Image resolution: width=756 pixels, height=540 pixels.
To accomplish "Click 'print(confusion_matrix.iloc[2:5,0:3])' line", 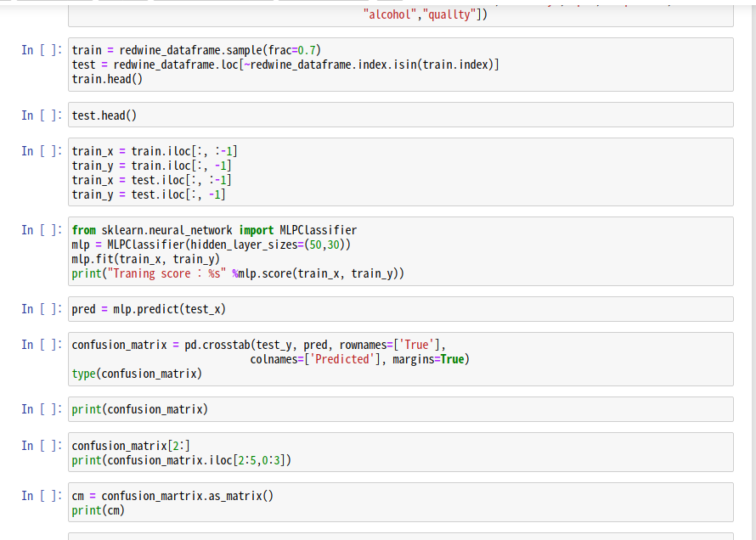I will point(181,460).
